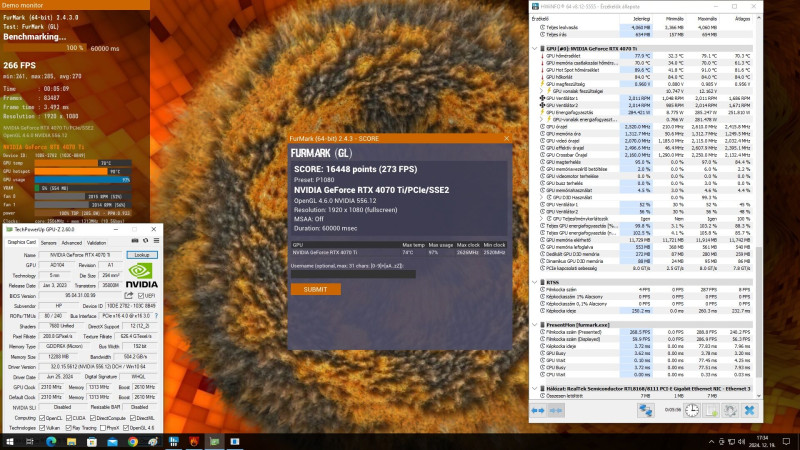Click the Jelenlegi column header in HWiNFO
The width and height of the screenshot is (800, 450).
(x=636, y=19)
